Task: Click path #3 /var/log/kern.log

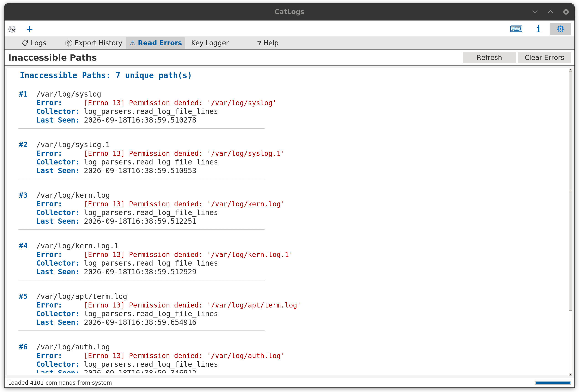Action: (x=73, y=195)
